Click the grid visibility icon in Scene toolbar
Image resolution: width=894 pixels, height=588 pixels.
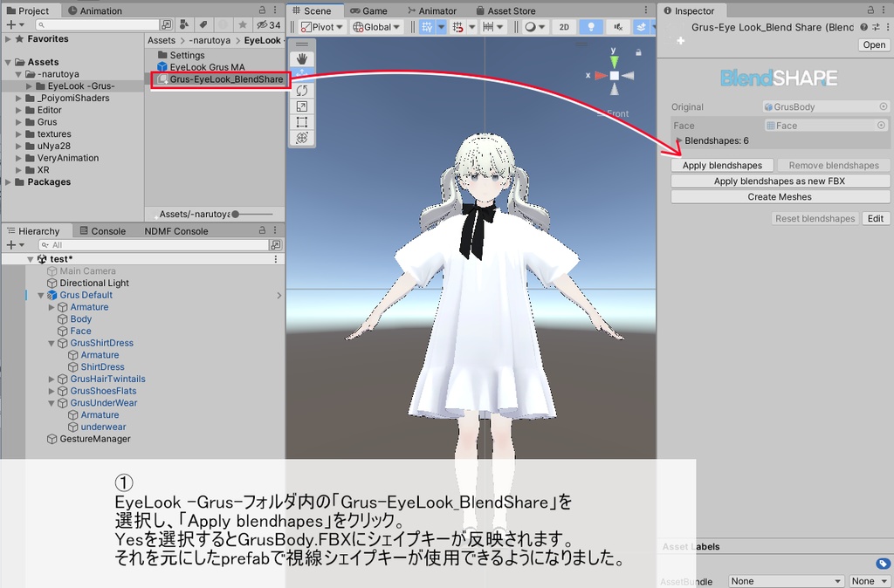427,27
